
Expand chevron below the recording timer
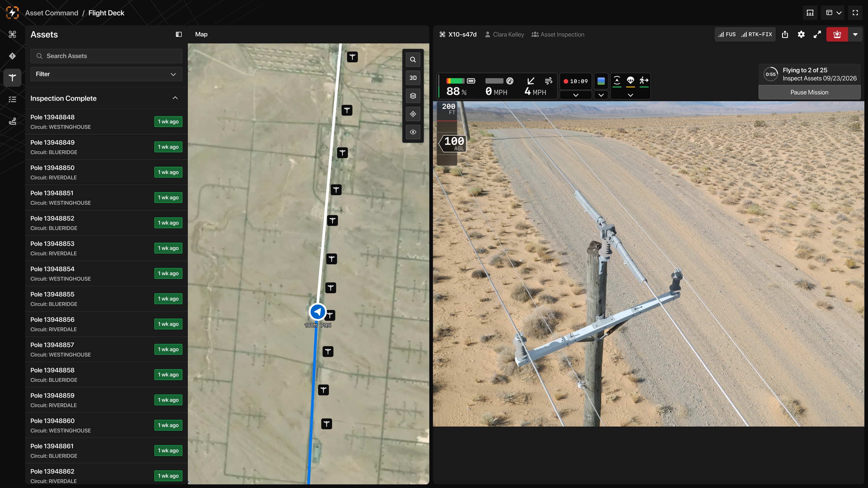575,95
